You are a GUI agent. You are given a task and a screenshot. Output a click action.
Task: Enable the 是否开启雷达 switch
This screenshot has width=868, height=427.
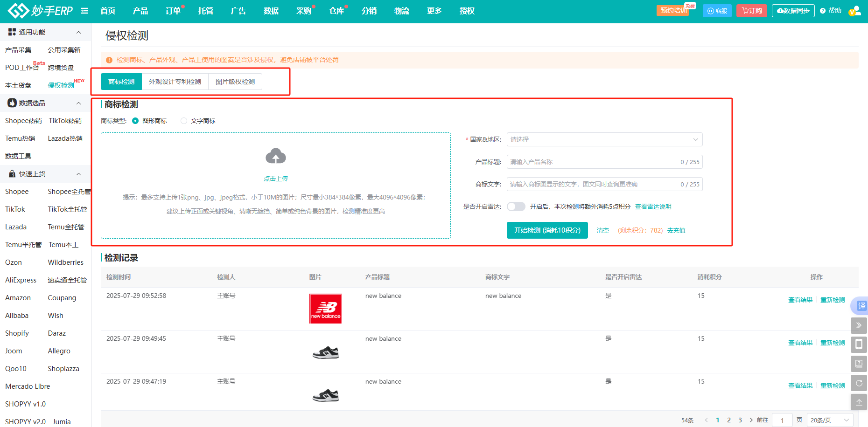(516, 207)
